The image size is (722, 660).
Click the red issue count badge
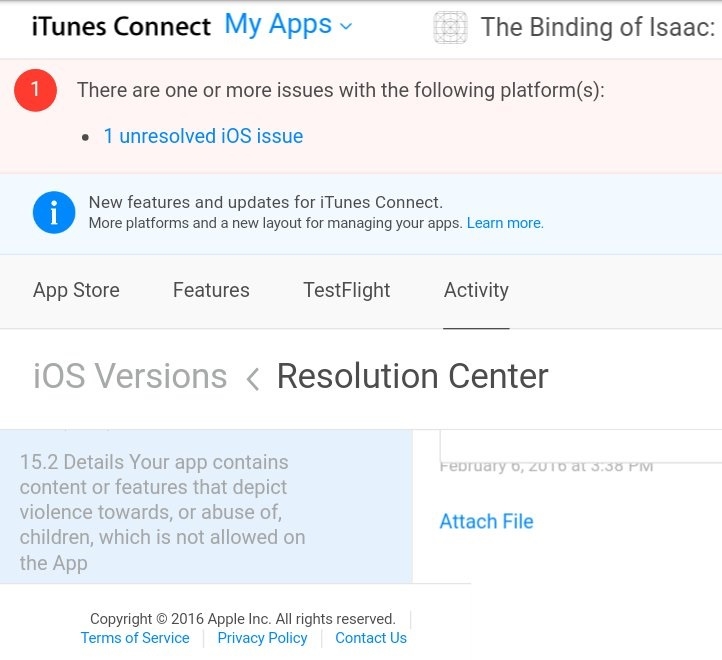click(x=35, y=90)
